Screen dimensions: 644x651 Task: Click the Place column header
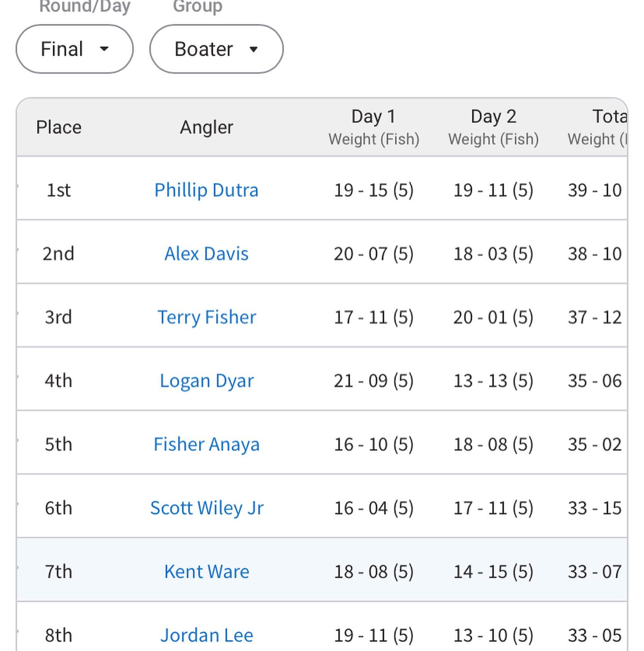[59, 127]
